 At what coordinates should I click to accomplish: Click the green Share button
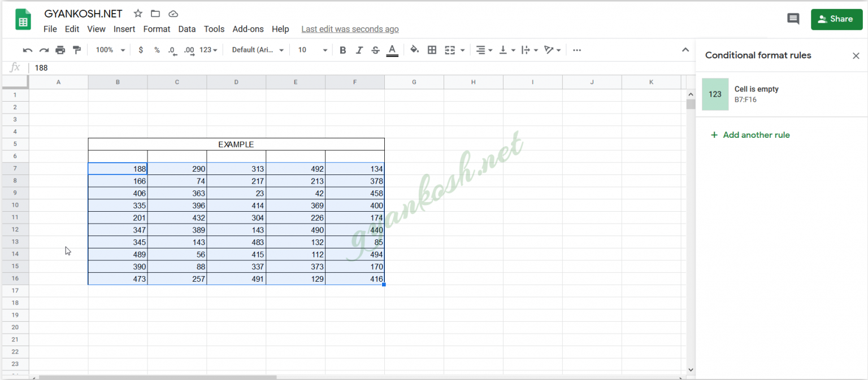pyautogui.click(x=836, y=19)
